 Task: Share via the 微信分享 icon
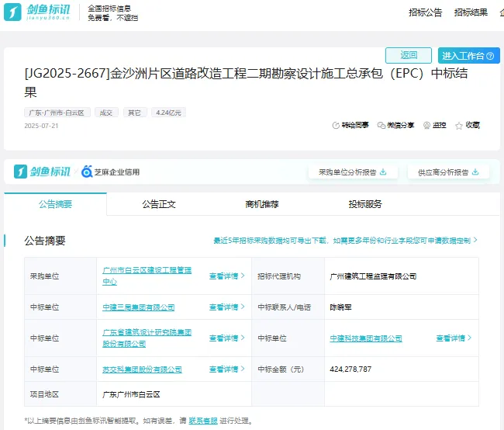(x=381, y=125)
